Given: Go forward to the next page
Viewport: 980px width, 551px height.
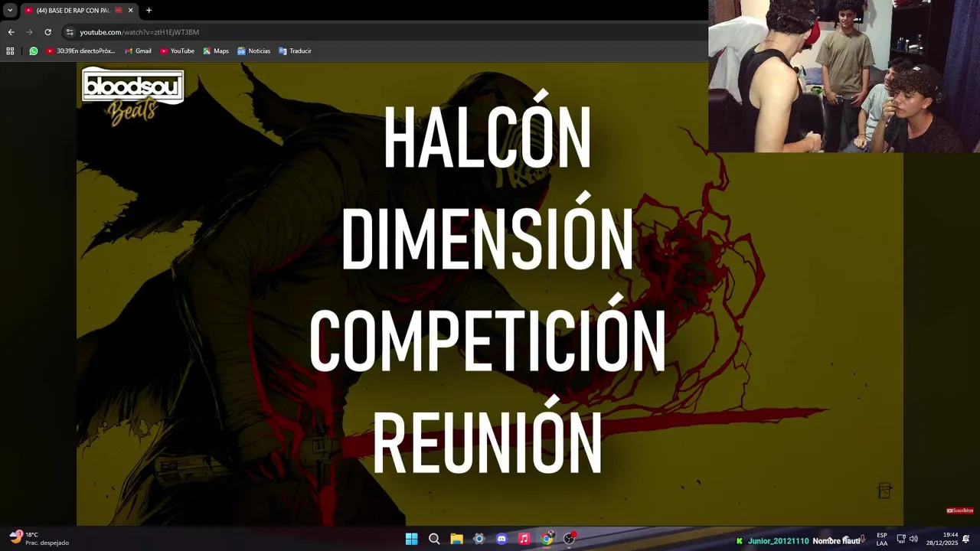Looking at the screenshot, I should (29, 32).
